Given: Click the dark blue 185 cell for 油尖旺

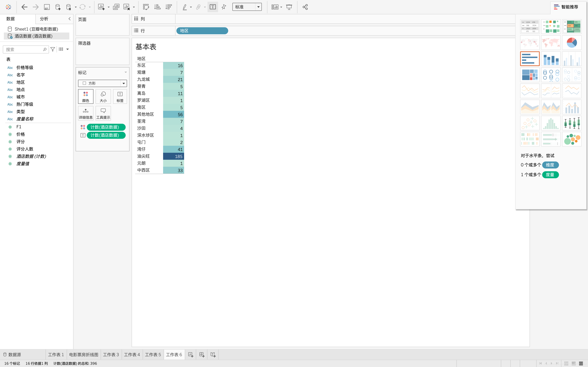Looking at the screenshot, I should tap(173, 156).
